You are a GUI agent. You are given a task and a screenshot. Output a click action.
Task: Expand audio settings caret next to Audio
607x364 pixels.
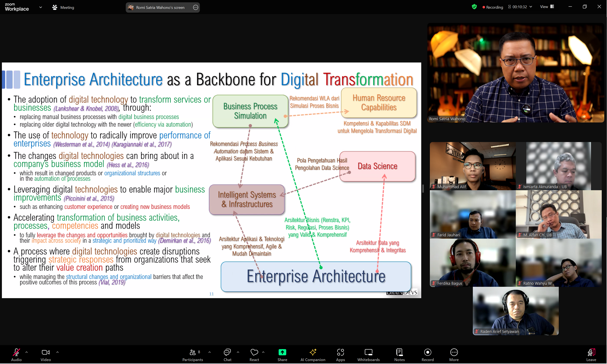click(27, 352)
